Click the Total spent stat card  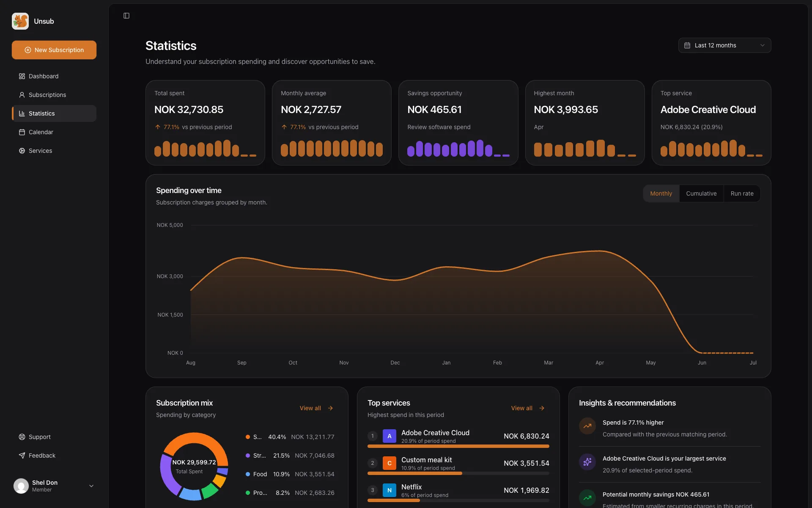point(205,123)
